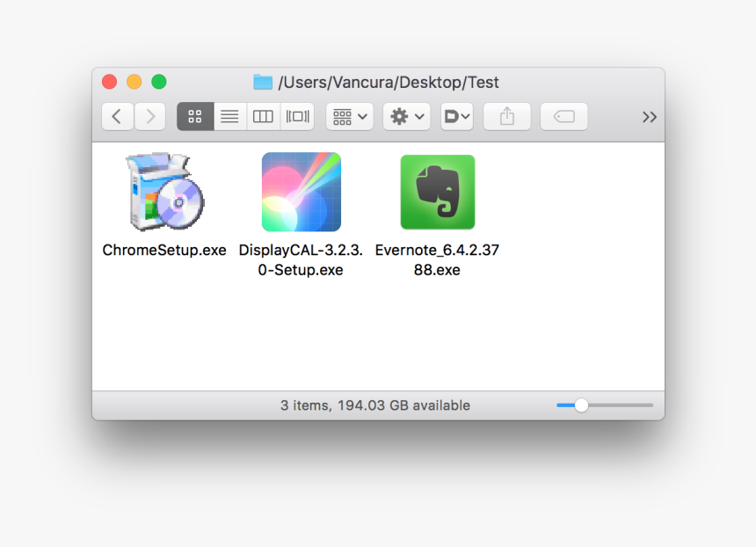This screenshot has width=756, height=547.
Task: Open the Dropbox toolbar dropdown
Action: (x=456, y=116)
